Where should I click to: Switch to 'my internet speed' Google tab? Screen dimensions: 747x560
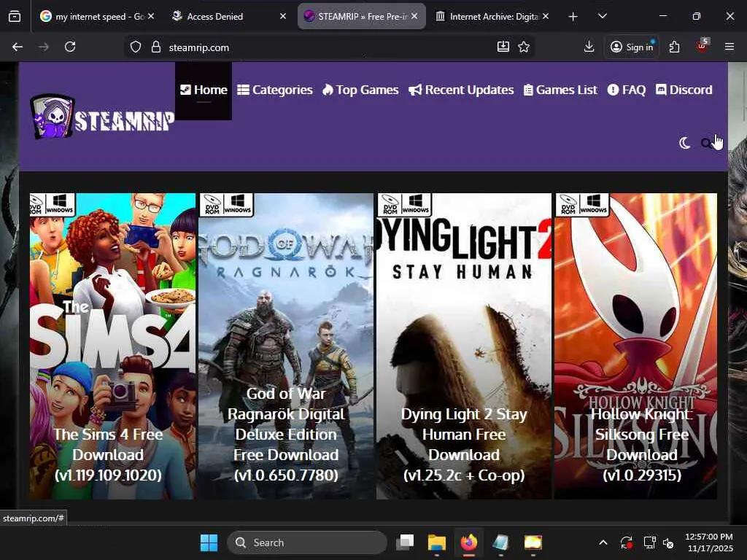point(93,16)
